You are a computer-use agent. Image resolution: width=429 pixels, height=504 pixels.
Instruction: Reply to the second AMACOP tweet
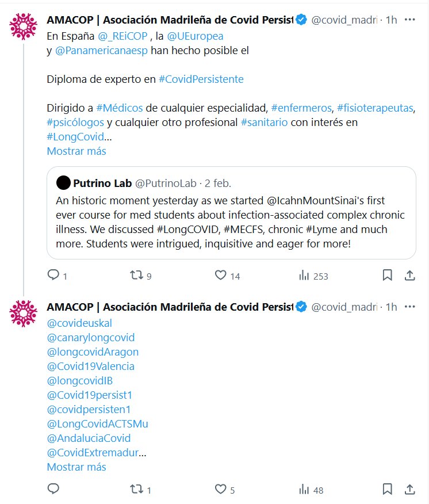tap(53, 490)
